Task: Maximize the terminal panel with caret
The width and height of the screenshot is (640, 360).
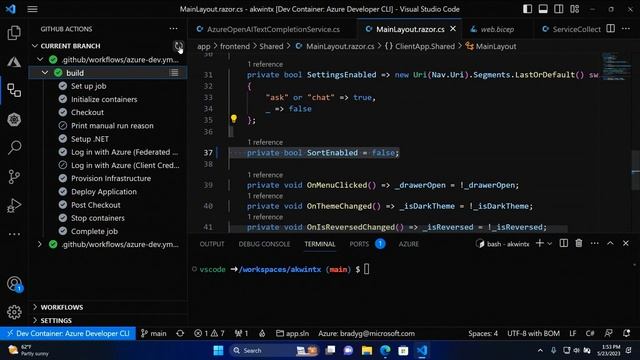Action: [x=610, y=243]
